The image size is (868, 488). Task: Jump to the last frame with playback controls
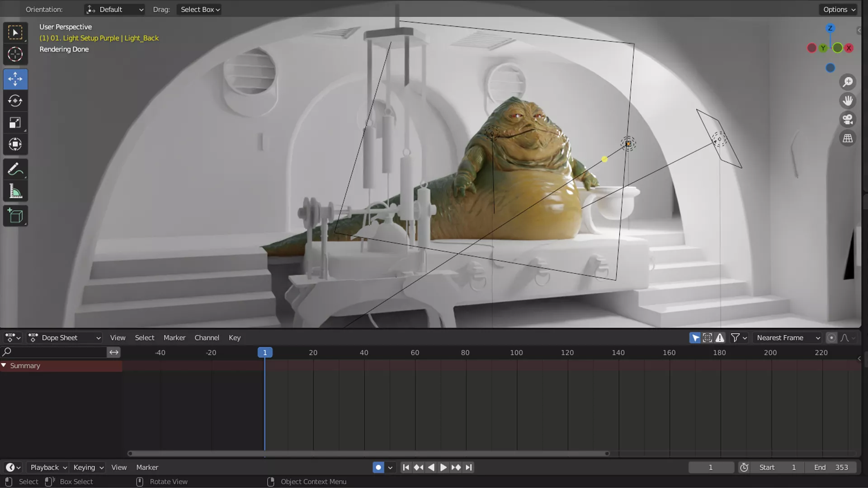(469, 467)
